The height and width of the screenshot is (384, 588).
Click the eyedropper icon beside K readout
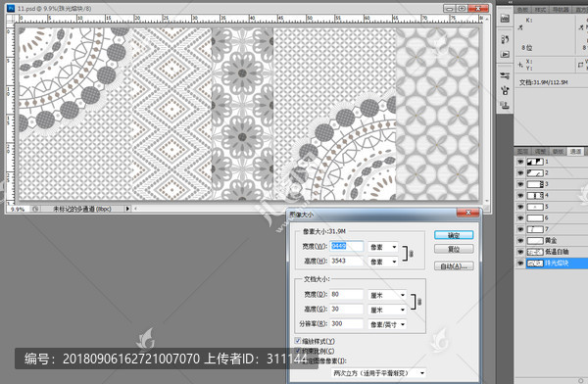(x=520, y=27)
